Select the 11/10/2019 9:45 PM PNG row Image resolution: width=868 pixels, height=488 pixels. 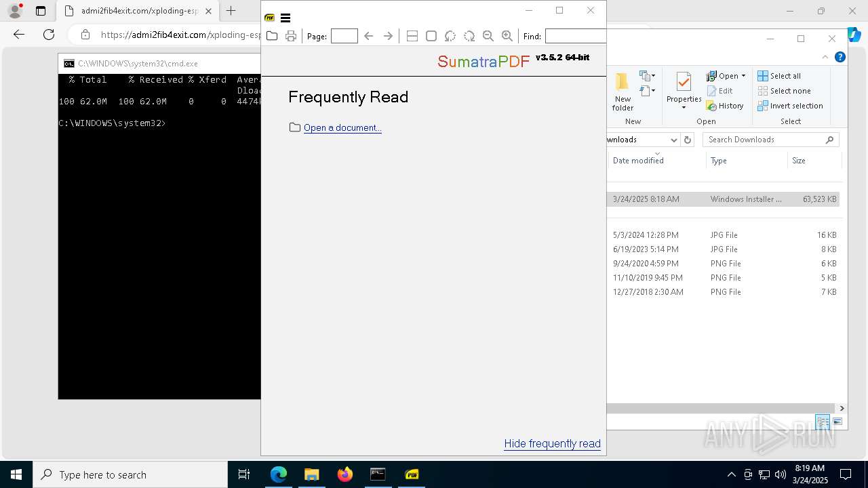pos(723,278)
